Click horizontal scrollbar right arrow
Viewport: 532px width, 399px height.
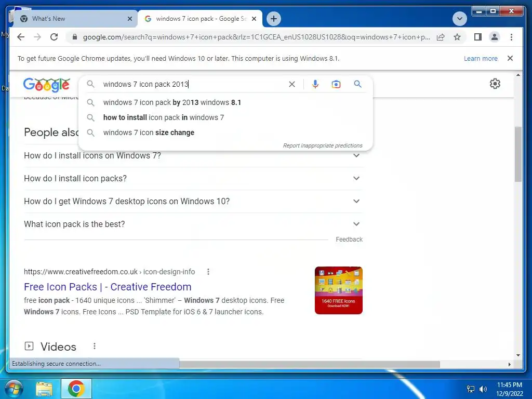point(509,364)
